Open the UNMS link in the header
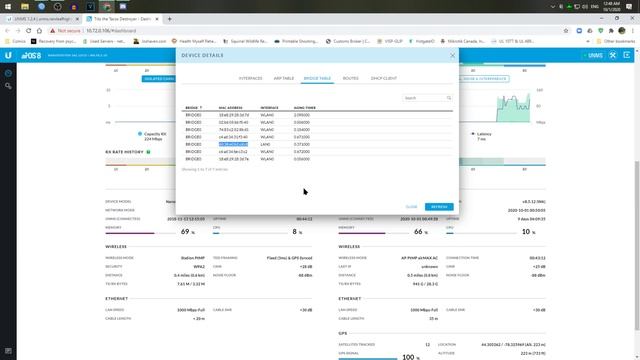Screen dimensions: 640x360 click(593, 55)
